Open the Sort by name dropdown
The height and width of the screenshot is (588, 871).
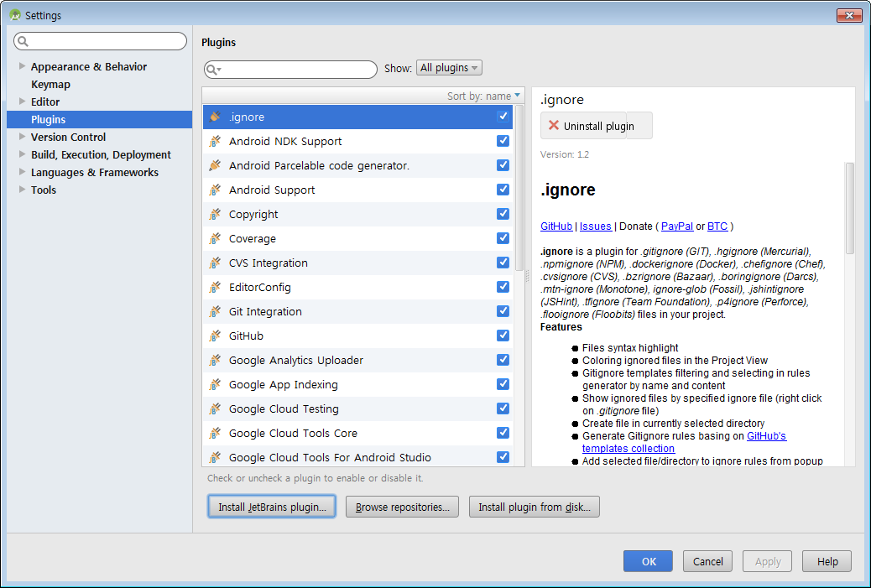(x=483, y=96)
